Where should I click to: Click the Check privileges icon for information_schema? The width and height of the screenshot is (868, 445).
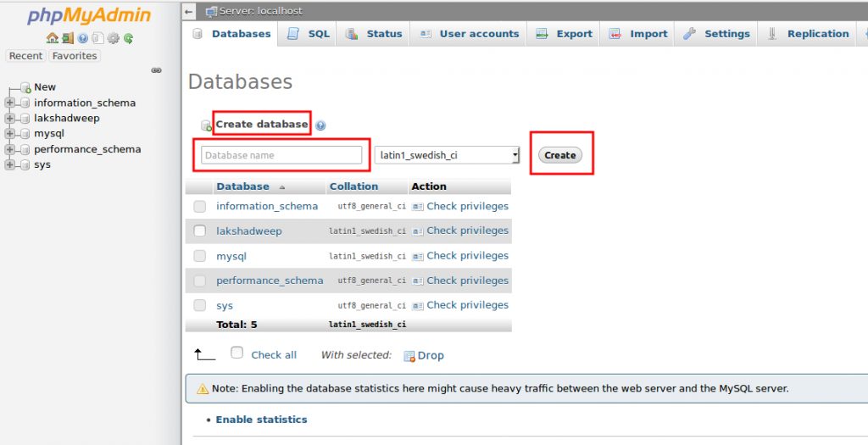tap(417, 207)
